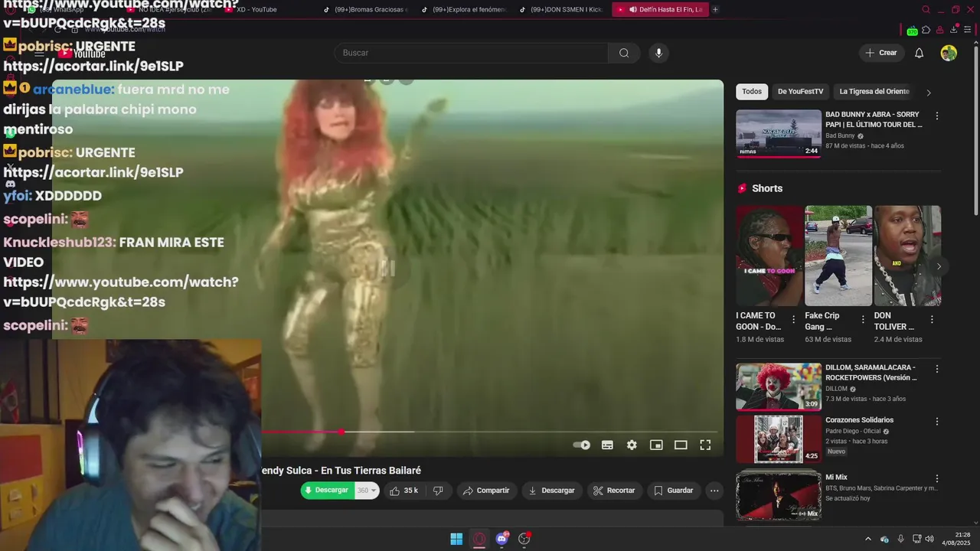Click the YouTube search magnifier button
The width and height of the screenshot is (980, 551).
[624, 53]
